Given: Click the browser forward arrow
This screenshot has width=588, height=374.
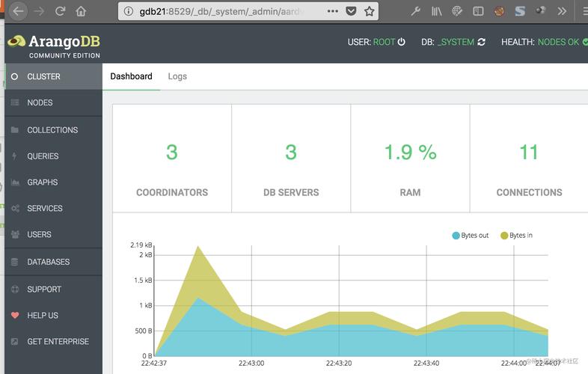Looking at the screenshot, I should coord(39,11).
